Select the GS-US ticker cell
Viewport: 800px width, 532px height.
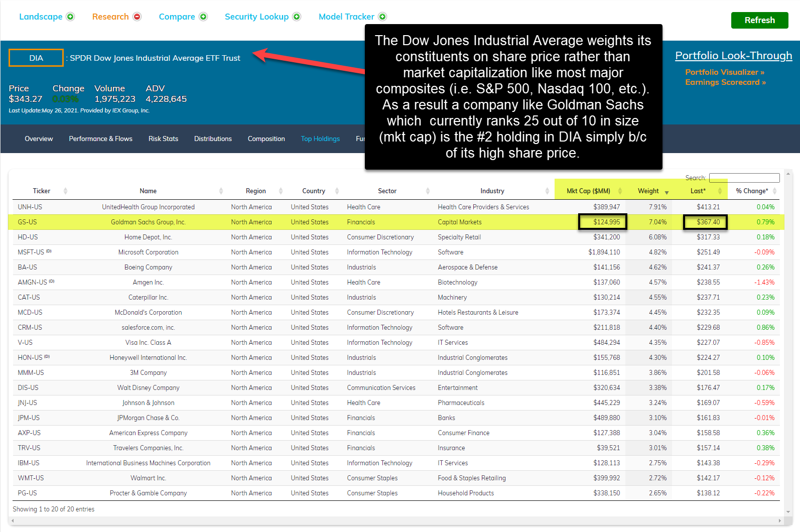tap(28, 222)
